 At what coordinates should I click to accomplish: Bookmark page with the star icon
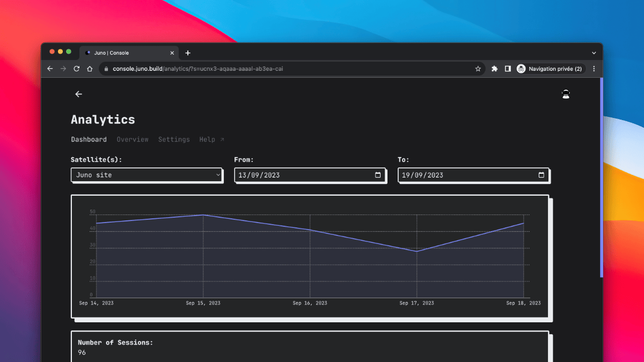tap(478, 69)
